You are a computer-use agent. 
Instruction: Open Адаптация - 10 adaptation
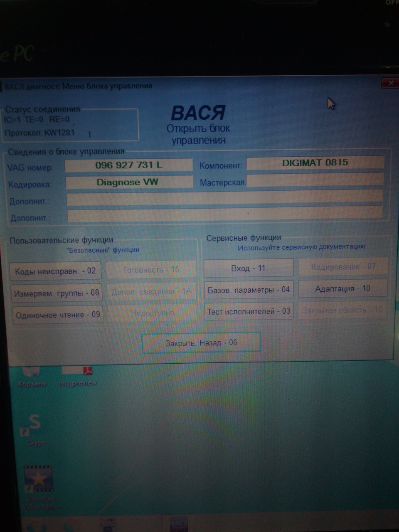343,288
